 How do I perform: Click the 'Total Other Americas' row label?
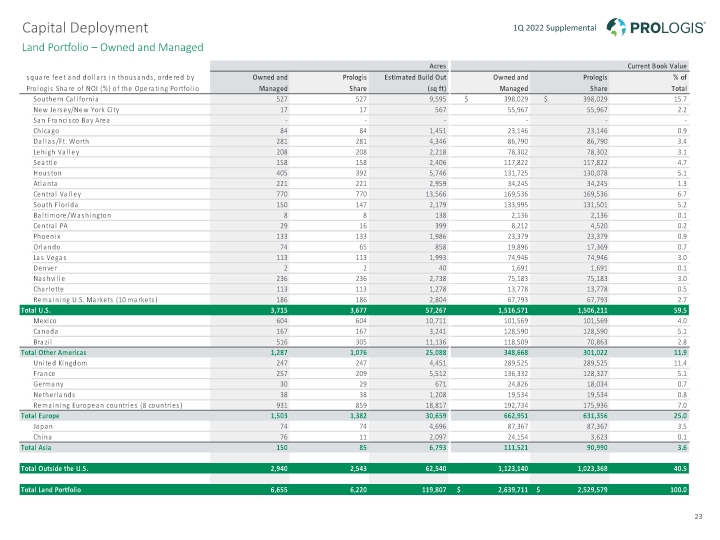click(x=53, y=353)
